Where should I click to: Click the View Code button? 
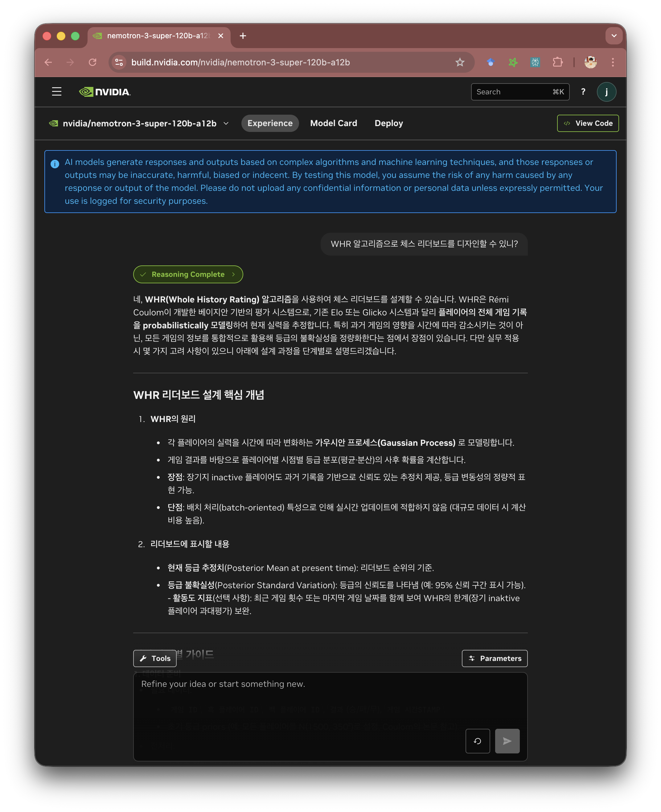click(588, 123)
